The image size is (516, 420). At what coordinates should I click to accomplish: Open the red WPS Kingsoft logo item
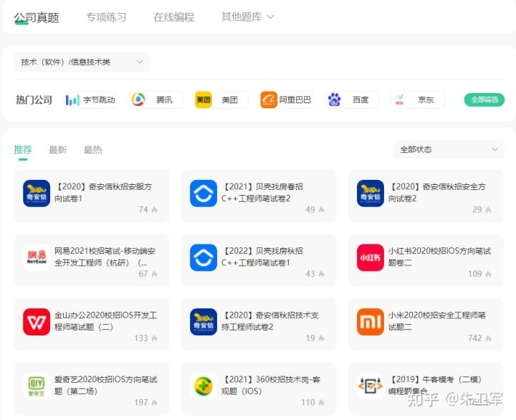click(x=37, y=322)
